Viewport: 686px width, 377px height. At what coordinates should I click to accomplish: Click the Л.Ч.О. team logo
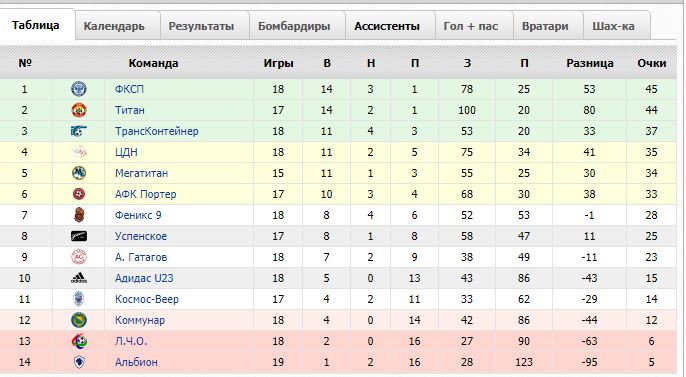[79, 341]
